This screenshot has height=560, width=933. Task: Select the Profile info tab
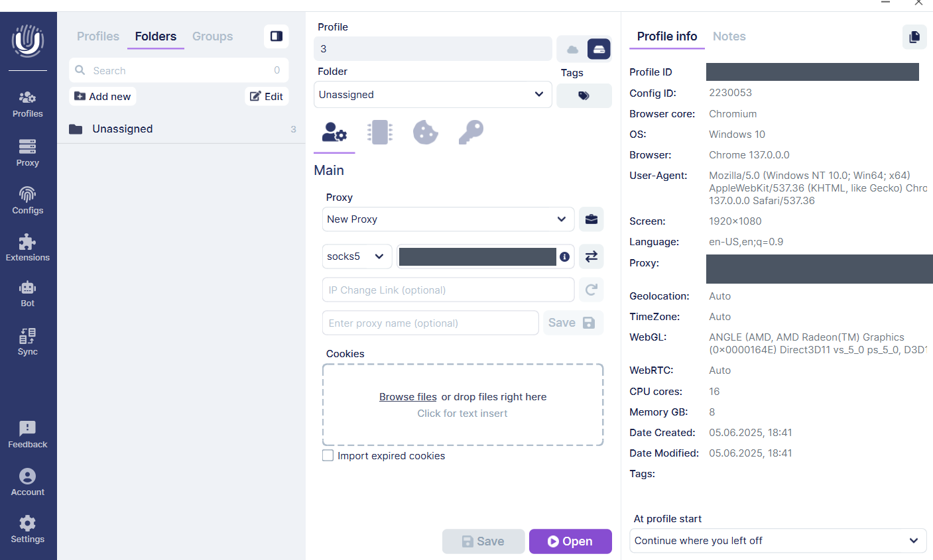coord(667,36)
